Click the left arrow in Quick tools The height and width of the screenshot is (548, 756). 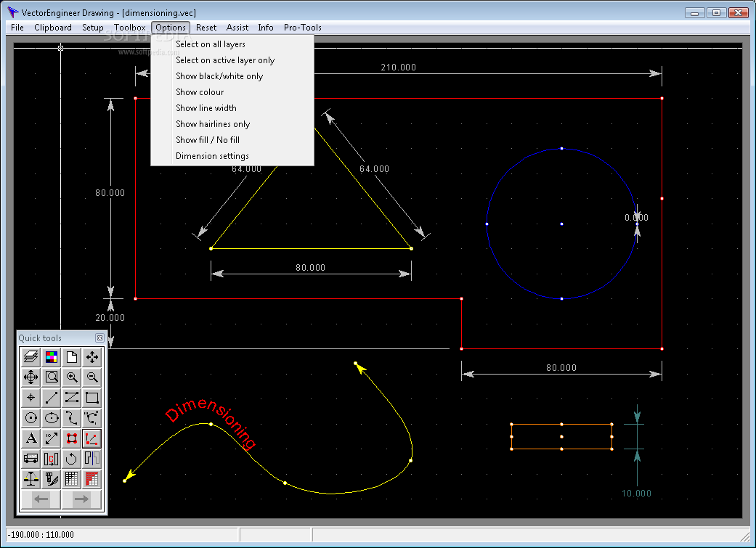point(41,499)
